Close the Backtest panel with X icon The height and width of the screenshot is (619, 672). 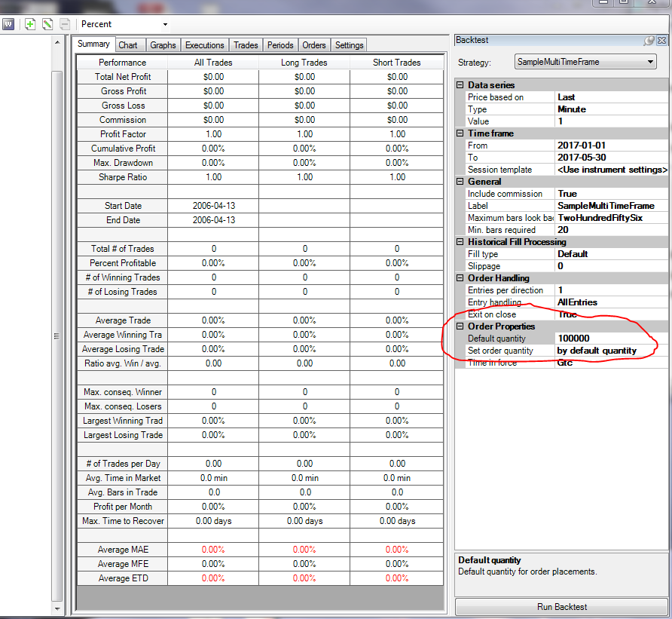point(661,40)
